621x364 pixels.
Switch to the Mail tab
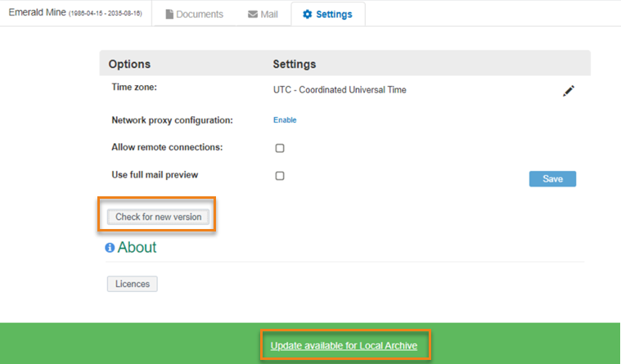pos(263,14)
